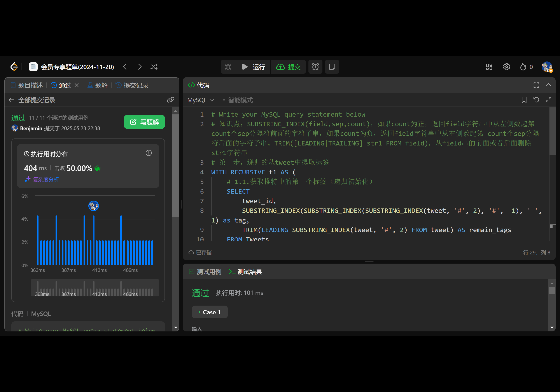
Task: Open the timer alarm clock icon
Action: pos(315,67)
